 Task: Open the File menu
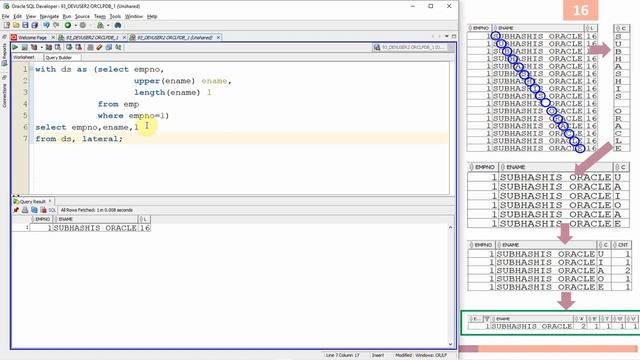(x=5, y=16)
